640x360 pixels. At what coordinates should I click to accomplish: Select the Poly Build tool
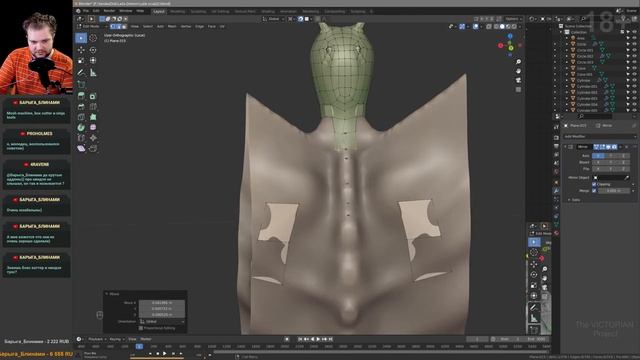tap(93, 117)
